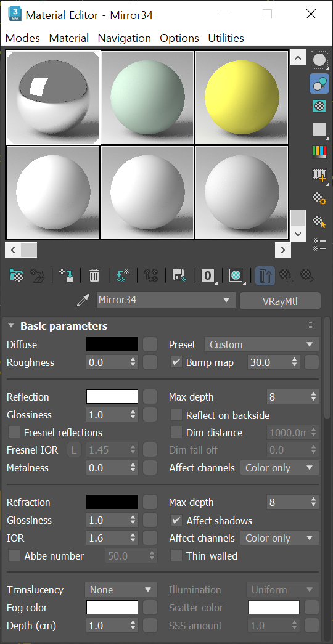Click the Reset Map trash icon

click(x=94, y=275)
